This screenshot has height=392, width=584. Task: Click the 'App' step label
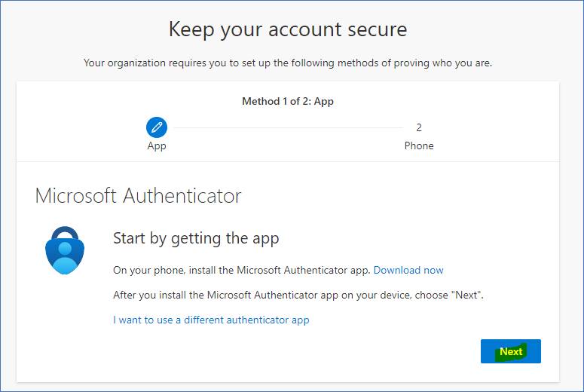(157, 146)
